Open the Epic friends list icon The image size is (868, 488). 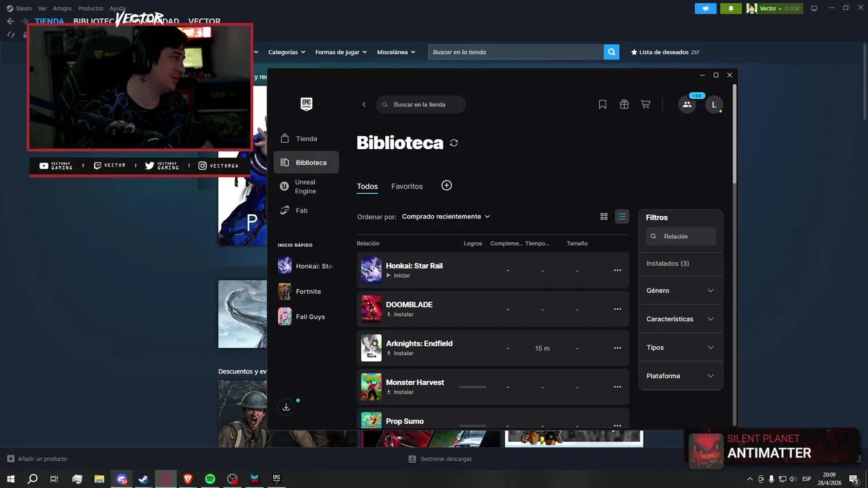(687, 104)
